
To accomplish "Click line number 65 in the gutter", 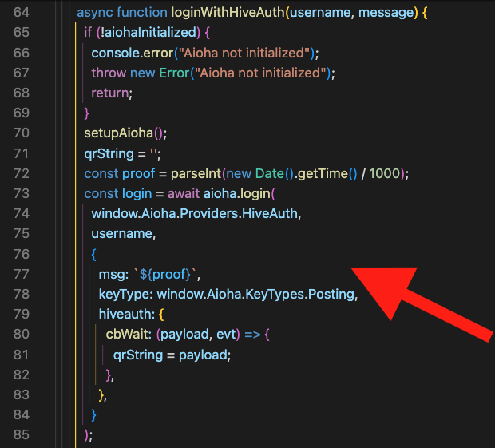I will click(22, 33).
